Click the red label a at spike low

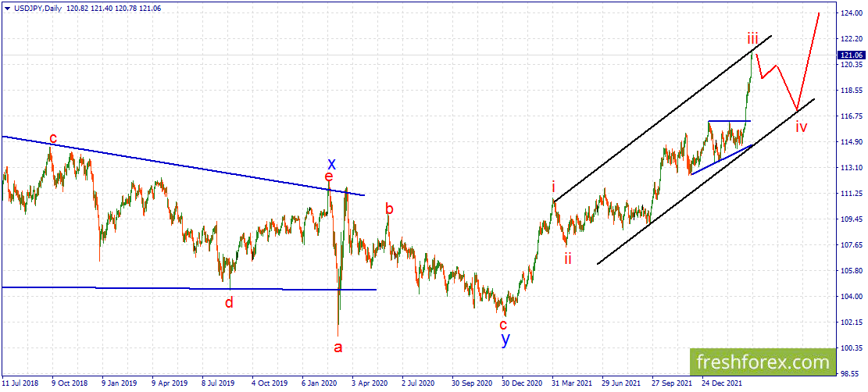coord(338,347)
